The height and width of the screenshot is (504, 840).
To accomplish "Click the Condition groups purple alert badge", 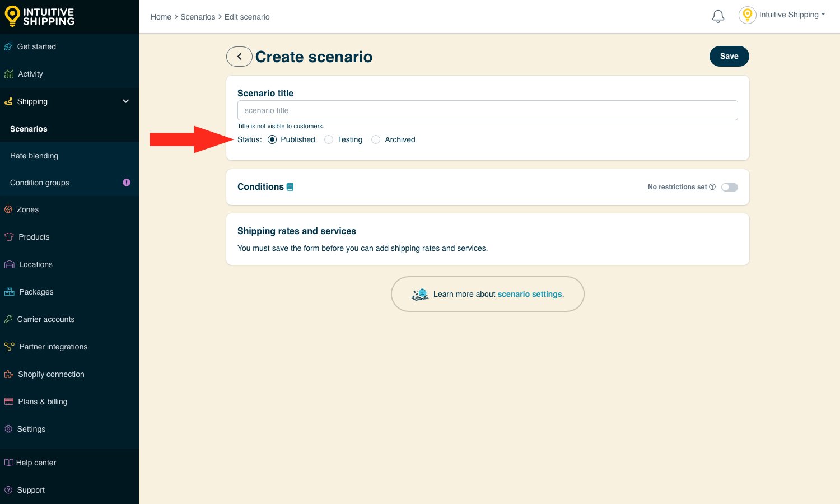I will (127, 183).
